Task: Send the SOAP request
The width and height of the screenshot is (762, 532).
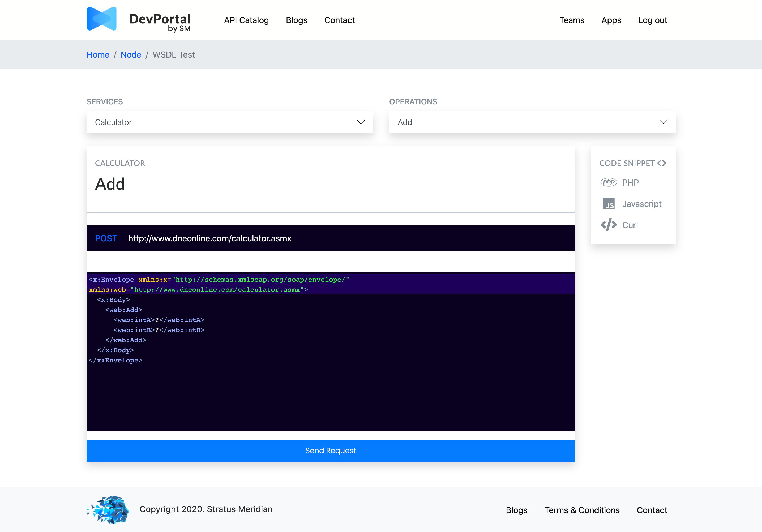Action: 331,451
